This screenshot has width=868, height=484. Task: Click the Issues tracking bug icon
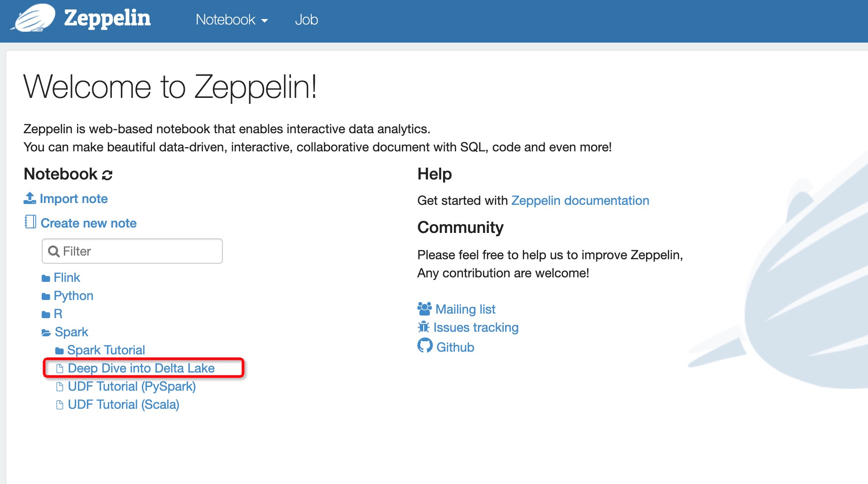[x=424, y=327]
